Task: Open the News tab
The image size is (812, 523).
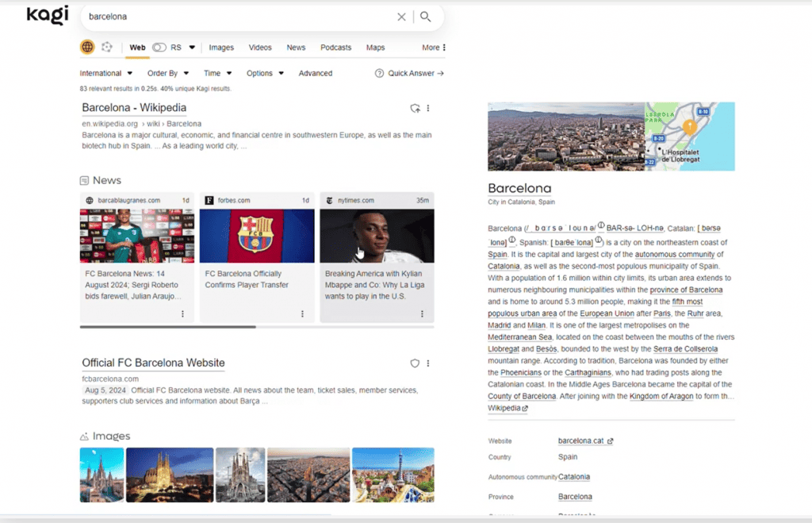Action: tap(297, 47)
